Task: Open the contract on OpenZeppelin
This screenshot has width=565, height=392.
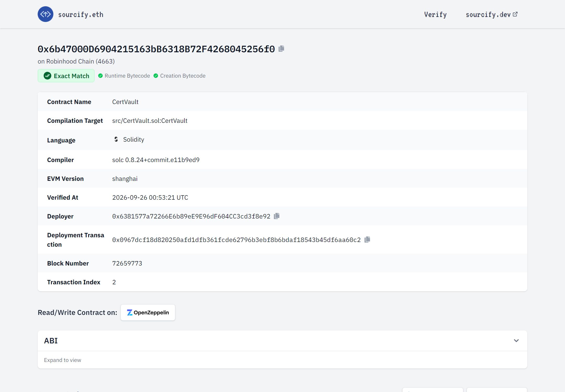Action: point(148,313)
